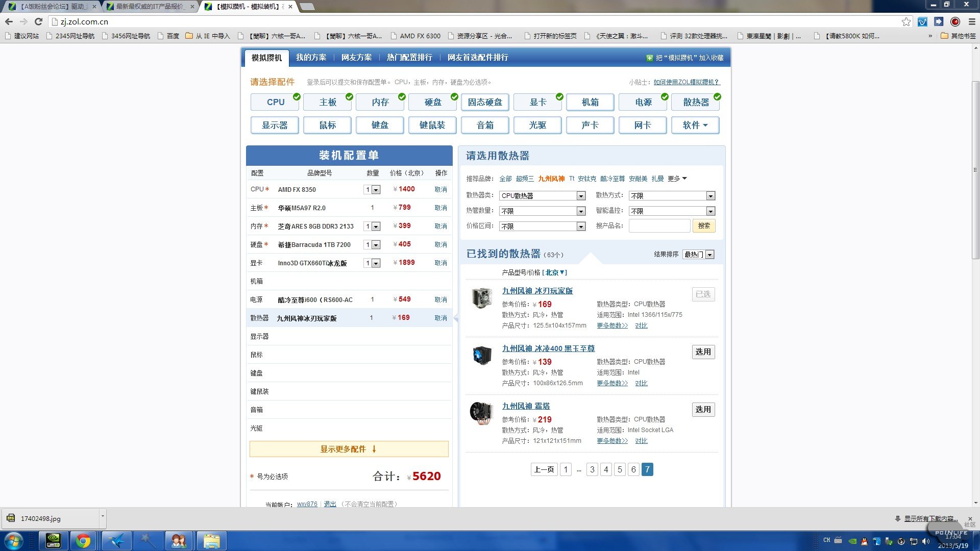Switch to 网友方案 tab
The height and width of the screenshot is (551, 980).
coord(356,58)
